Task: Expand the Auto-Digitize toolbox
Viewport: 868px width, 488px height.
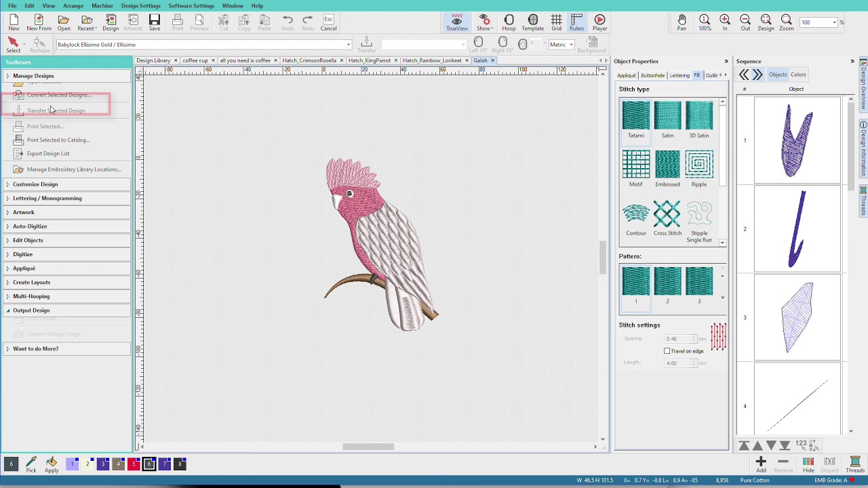Action: [x=66, y=226]
